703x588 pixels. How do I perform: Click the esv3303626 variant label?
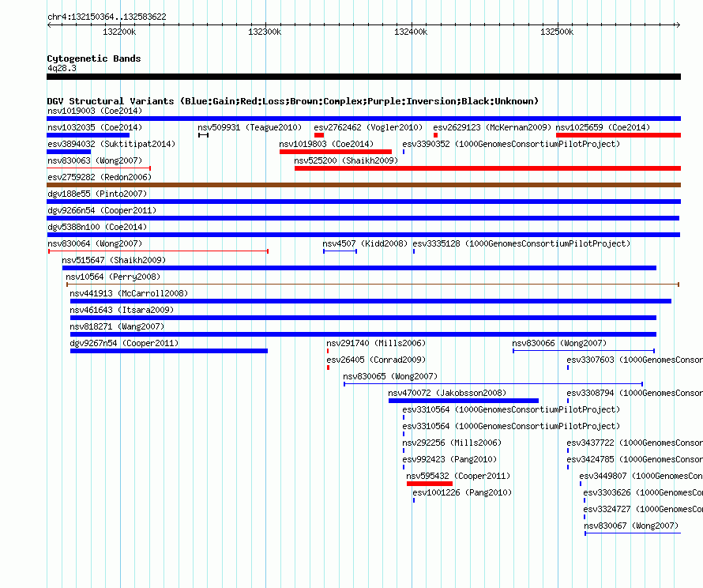coord(643,492)
